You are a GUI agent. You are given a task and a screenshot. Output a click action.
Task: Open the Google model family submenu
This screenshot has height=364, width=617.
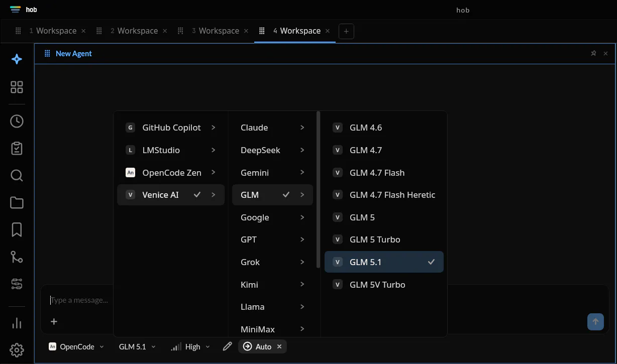point(272,217)
